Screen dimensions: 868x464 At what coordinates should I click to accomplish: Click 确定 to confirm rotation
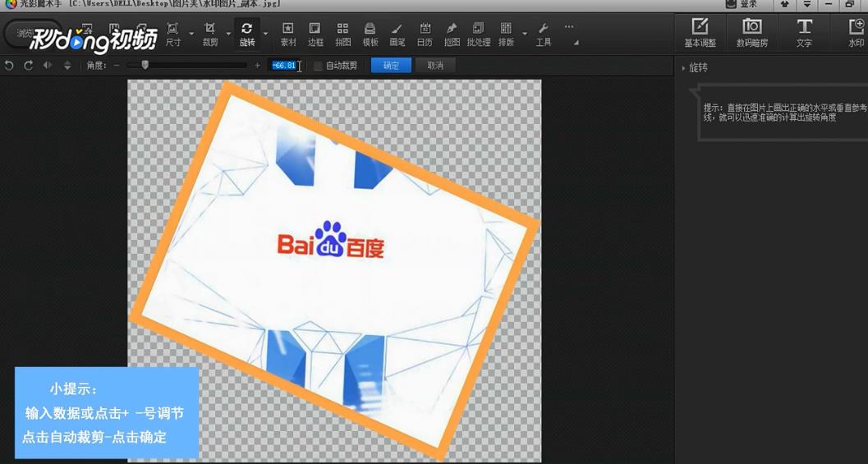(x=391, y=66)
